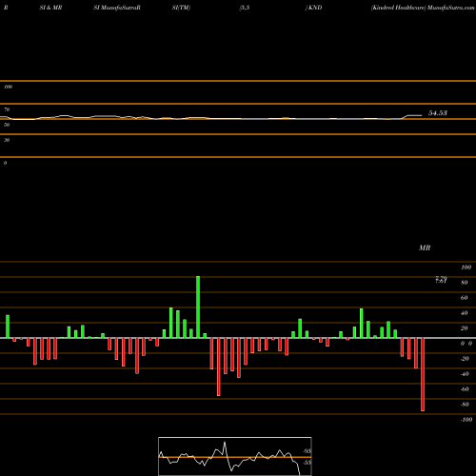Click the 80 label on MR axis
Image resolution: width=476 pixels, height=476 pixels.
[465, 283]
